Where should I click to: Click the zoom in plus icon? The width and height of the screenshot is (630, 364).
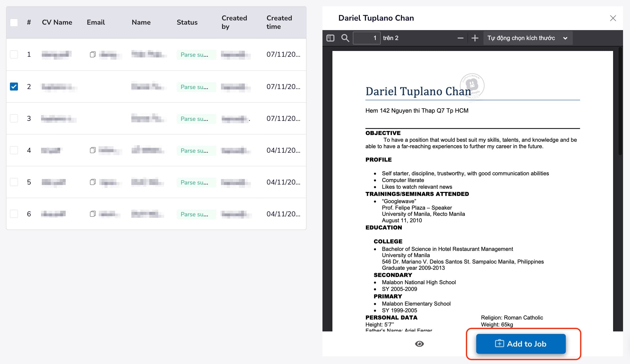(x=475, y=38)
